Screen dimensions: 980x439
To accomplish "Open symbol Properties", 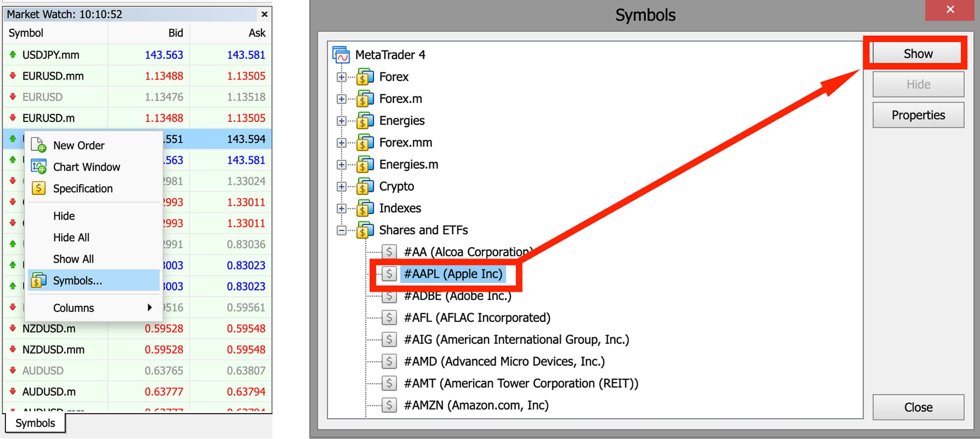I will 918,115.
